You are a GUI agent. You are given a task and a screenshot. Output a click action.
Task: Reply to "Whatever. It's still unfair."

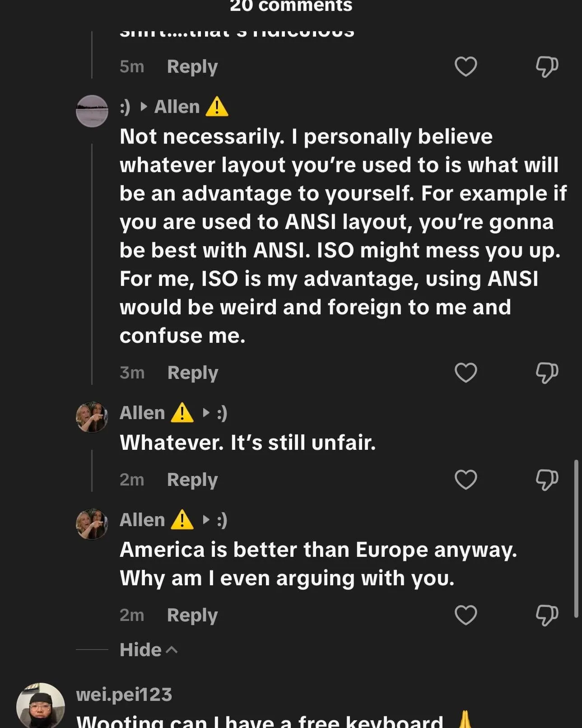(192, 480)
